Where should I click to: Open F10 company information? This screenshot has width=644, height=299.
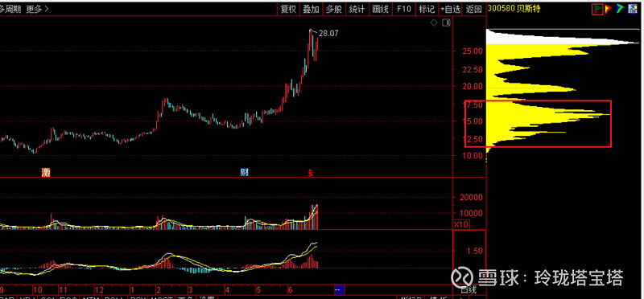(404, 9)
